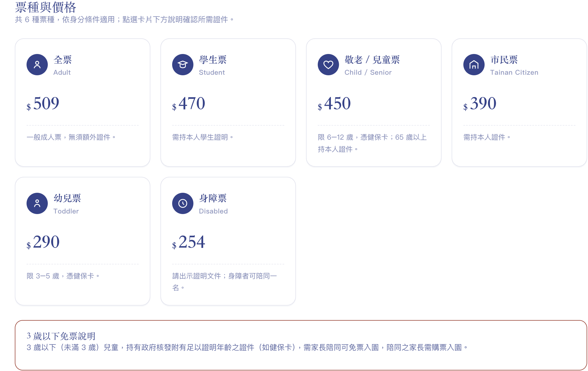
Task: Click the note starting '限 6–12 歲，憑健保卡'
Action: (372, 143)
